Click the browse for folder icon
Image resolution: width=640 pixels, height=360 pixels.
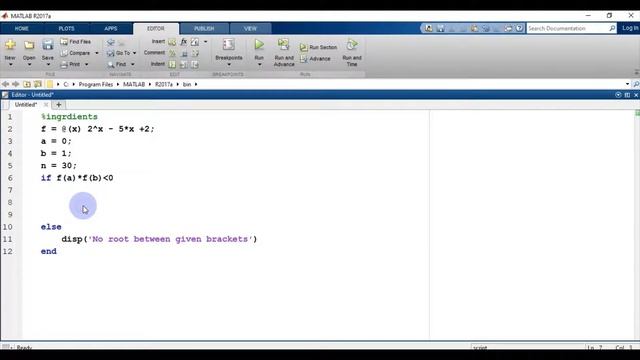(x=38, y=84)
